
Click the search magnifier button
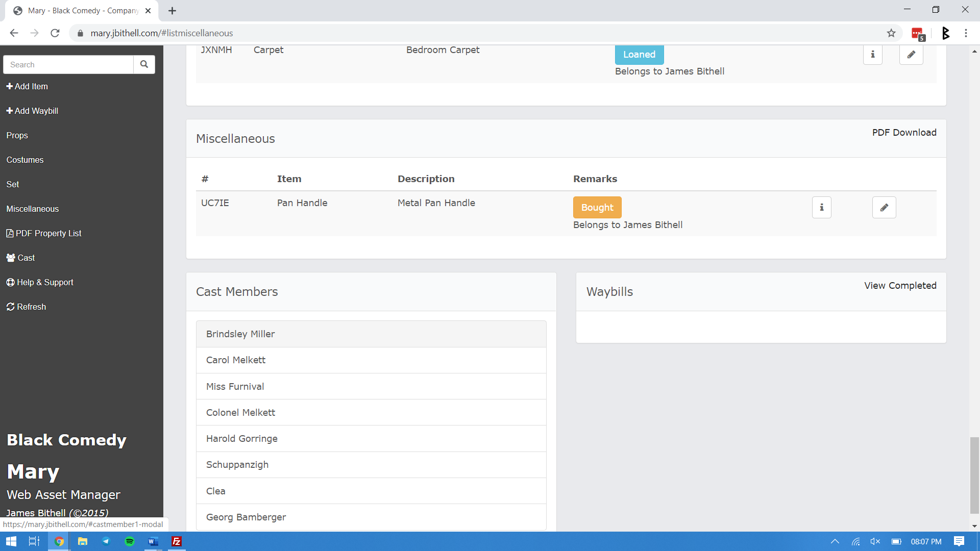(x=144, y=64)
